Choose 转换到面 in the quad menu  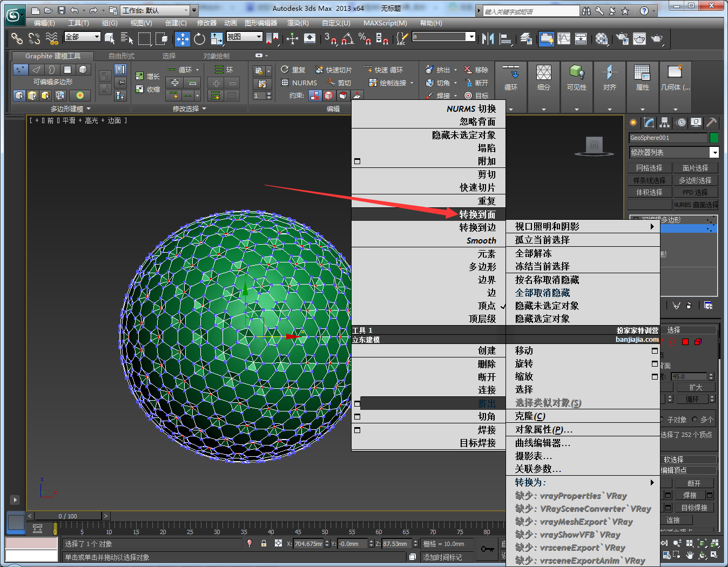pos(428,214)
